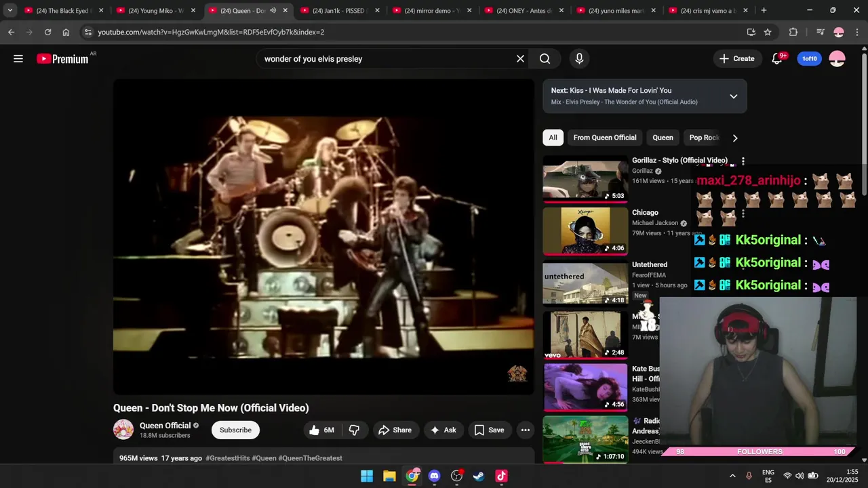868x488 pixels.
Task: Reload the current page
Action: [x=47, y=32]
